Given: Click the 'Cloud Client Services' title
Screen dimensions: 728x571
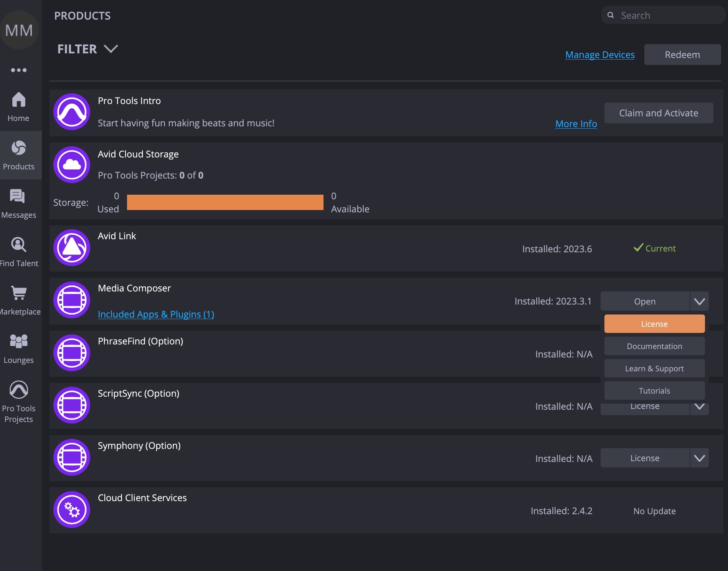Looking at the screenshot, I should pos(142,498).
